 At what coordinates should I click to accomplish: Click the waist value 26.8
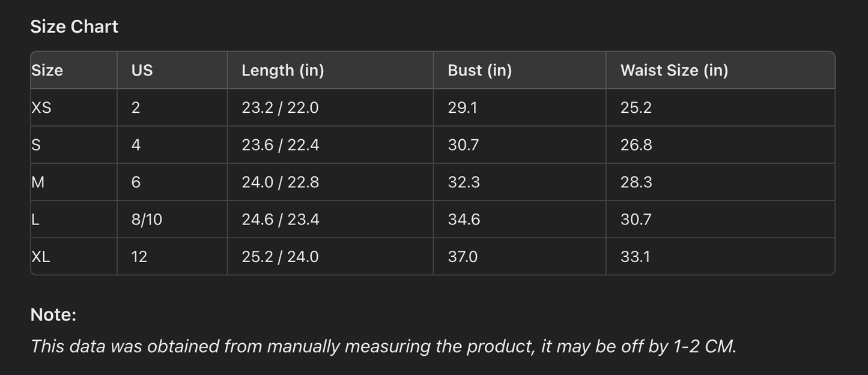click(636, 145)
